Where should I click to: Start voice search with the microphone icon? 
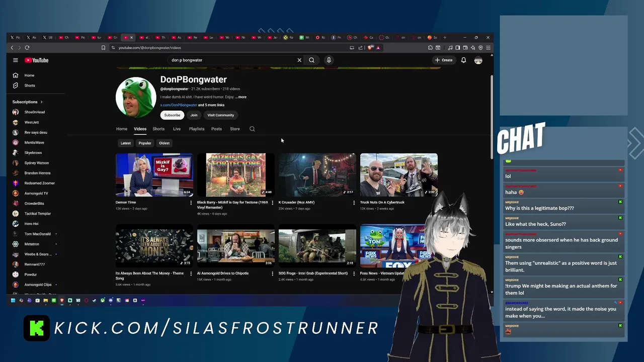329,60
